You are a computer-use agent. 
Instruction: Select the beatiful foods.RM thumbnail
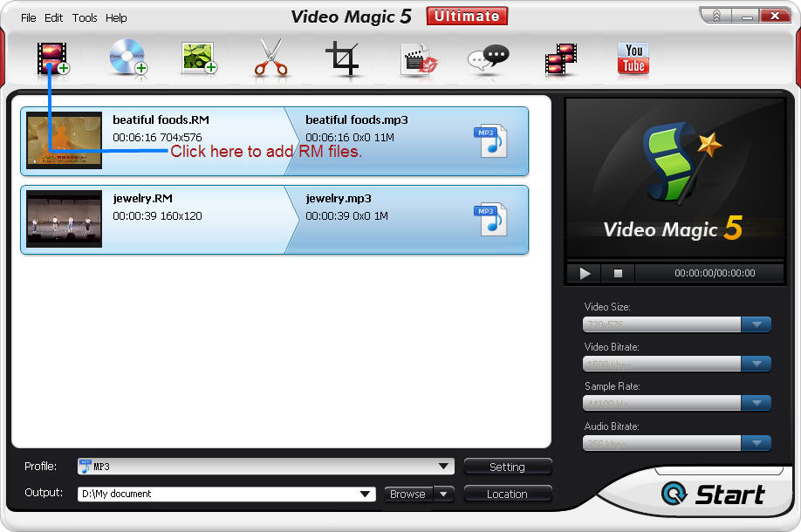pos(64,140)
